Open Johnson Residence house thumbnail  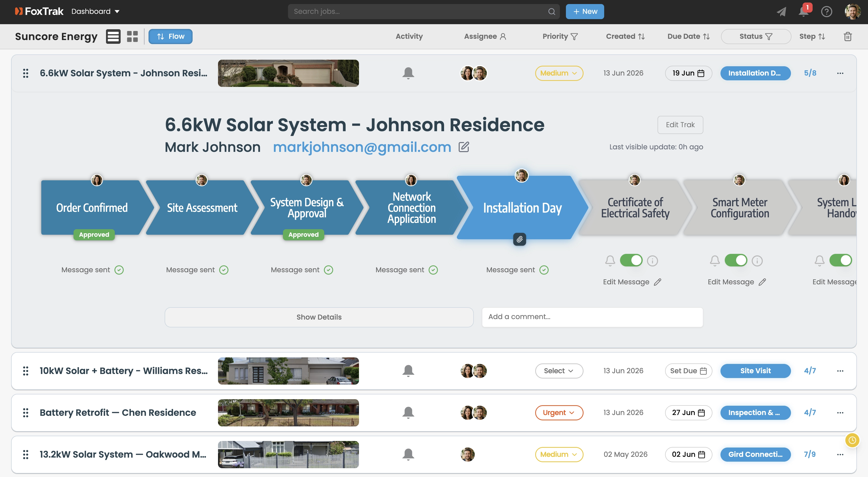pyautogui.click(x=288, y=73)
